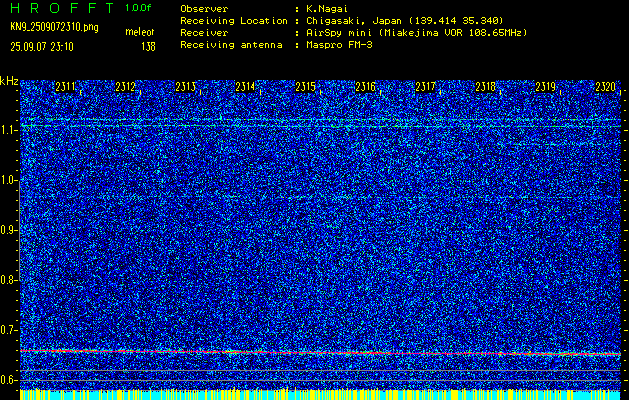Click the Receiver field label
Image resolution: width=629 pixels, height=400 pixels.
[x=204, y=32]
